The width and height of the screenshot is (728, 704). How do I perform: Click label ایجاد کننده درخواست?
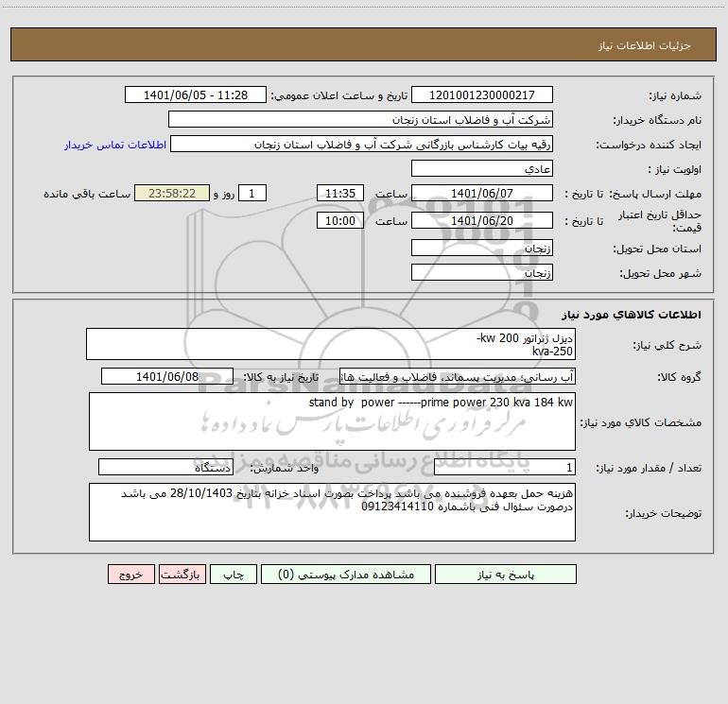(649, 145)
